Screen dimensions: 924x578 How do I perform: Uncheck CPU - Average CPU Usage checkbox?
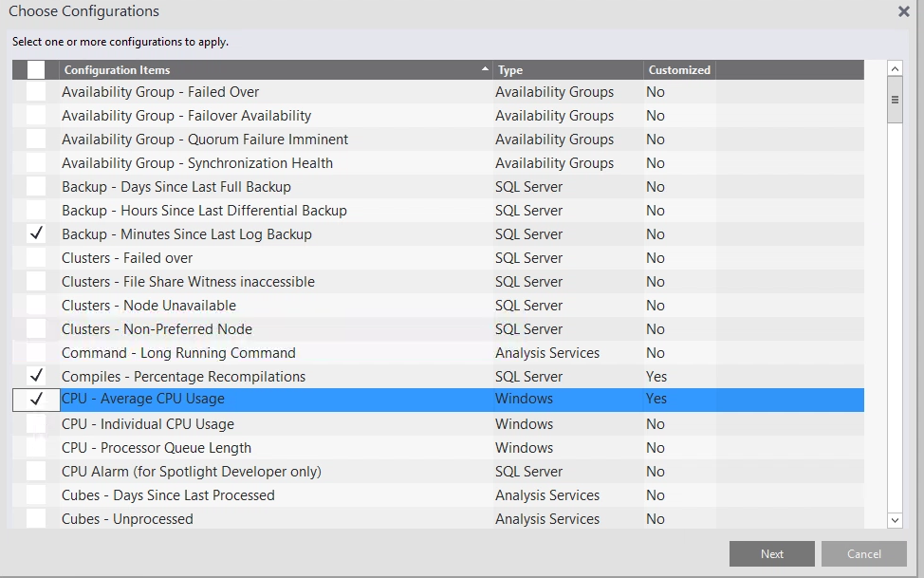[36, 400]
